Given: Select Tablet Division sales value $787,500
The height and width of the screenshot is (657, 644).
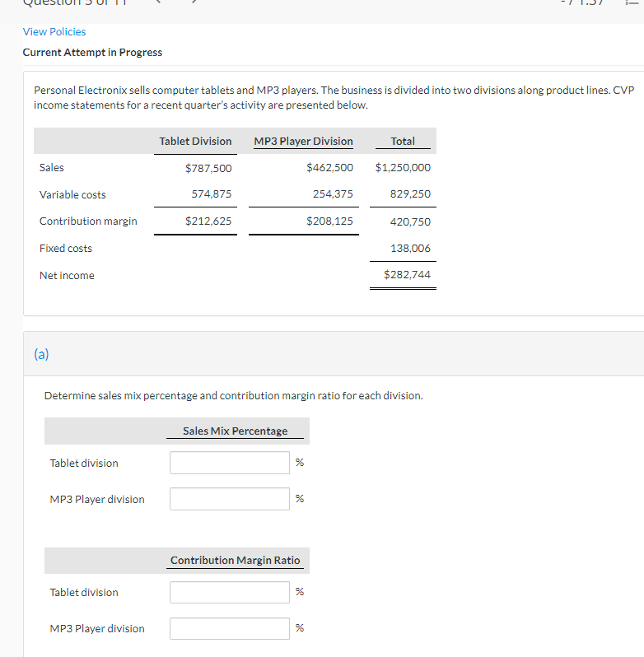Looking at the screenshot, I should tap(208, 168).
